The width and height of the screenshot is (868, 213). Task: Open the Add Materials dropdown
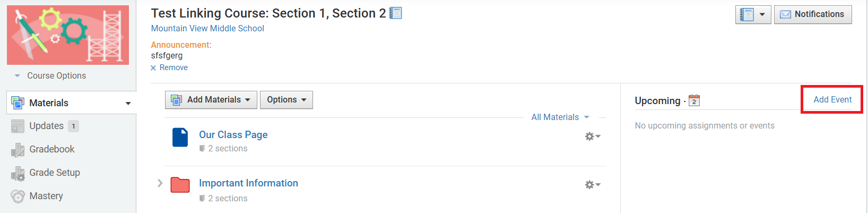click(x=211, y=100)
